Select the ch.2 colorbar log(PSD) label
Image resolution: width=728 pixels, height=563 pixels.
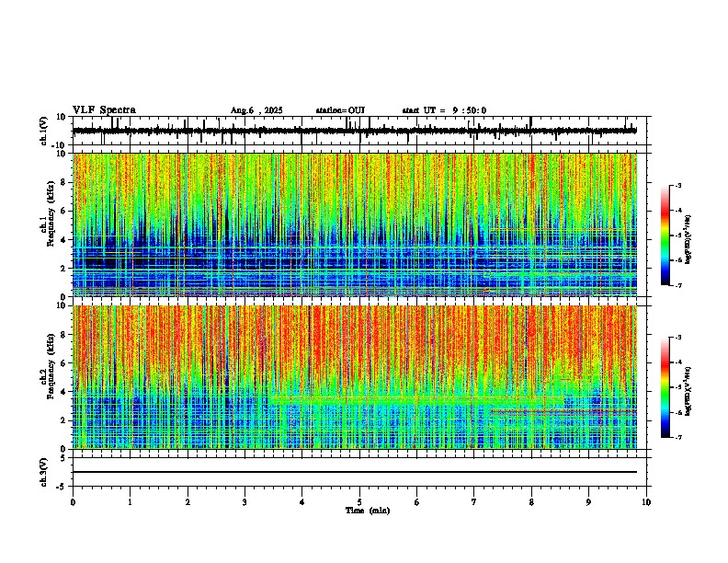pyautogui.click(x=688, y=391)
